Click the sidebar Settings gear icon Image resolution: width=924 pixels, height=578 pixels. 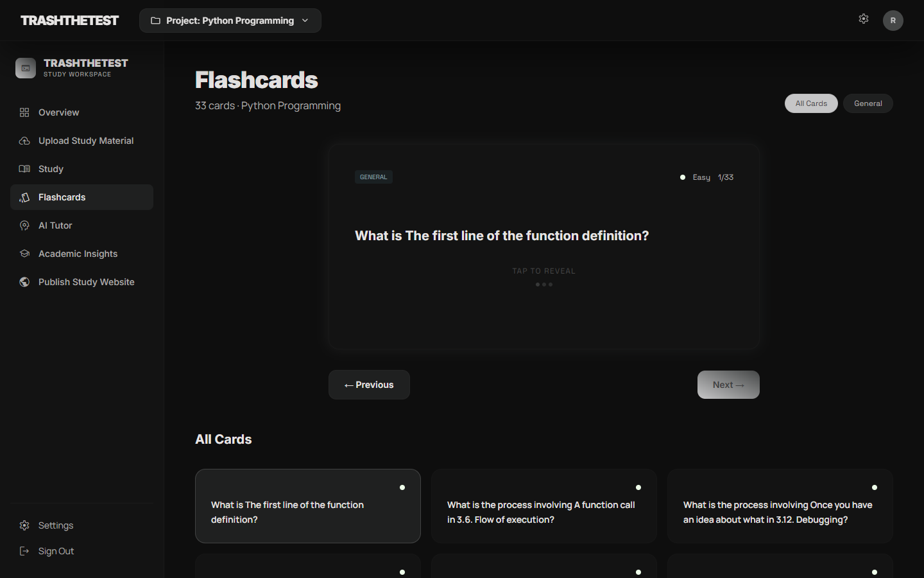coord(24,525)
